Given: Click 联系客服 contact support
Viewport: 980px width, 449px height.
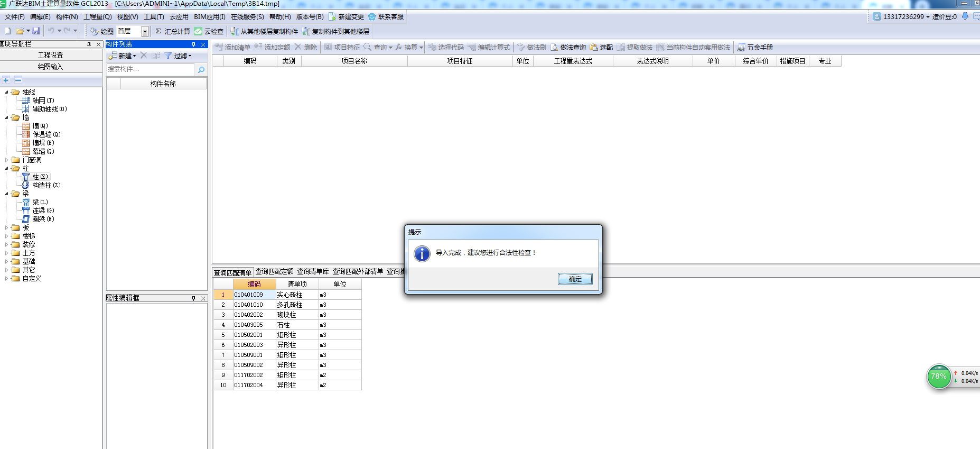Looking at the screenshot, I should [386, 17].
